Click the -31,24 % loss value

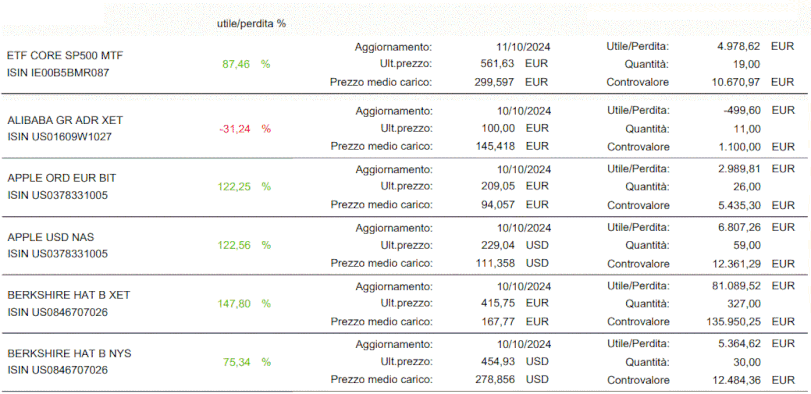(245, 129)
